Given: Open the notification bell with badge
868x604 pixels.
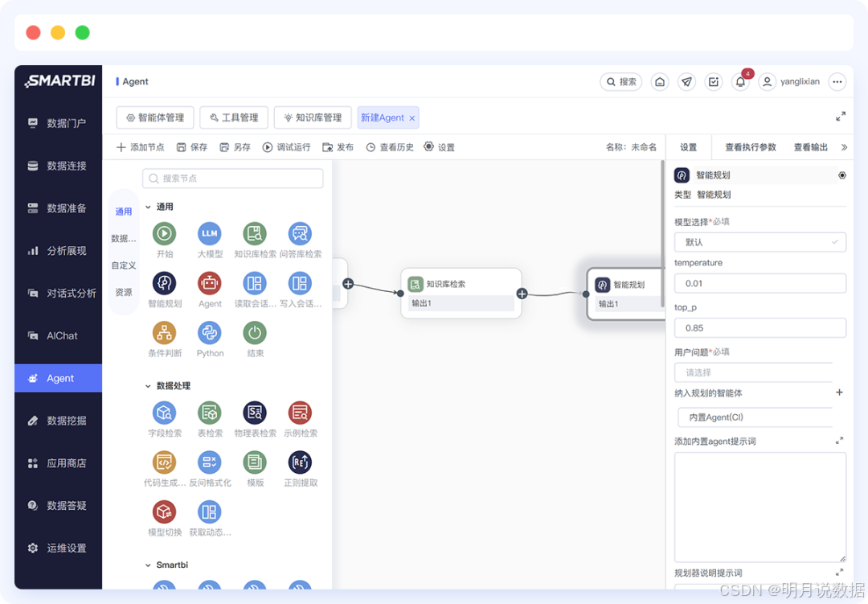Looking at the screenshot, I should coord(741,82).
